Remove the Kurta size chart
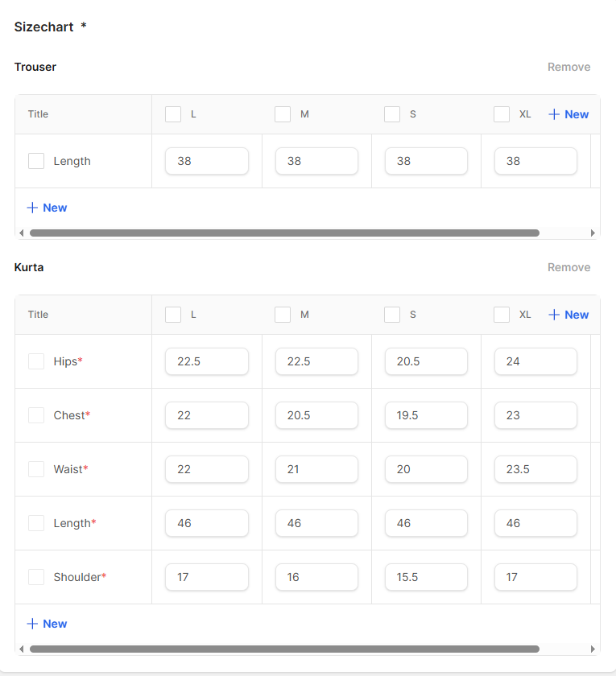The height and width of the screenshot is (676, 616). click(568, 267)
